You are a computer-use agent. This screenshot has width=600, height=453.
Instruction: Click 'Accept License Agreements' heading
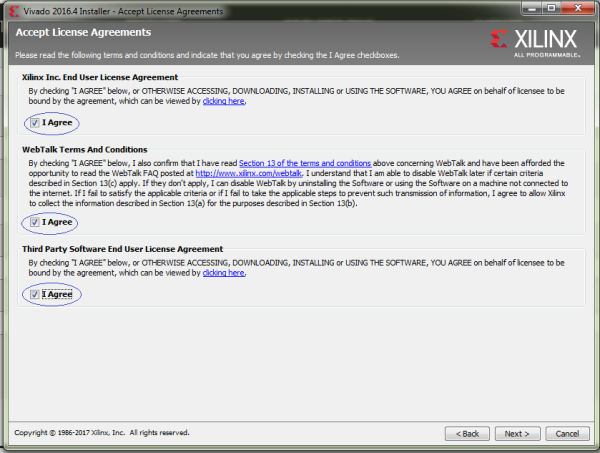(83, 33)
